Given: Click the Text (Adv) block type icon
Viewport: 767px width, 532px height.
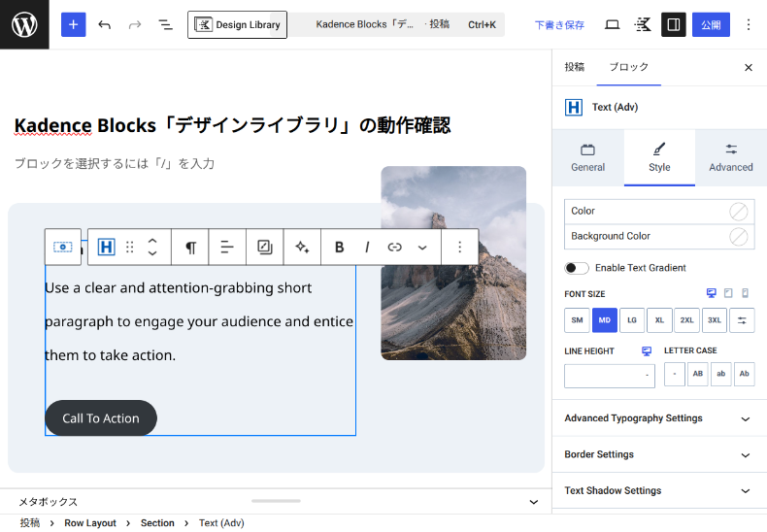Looking at the screenshot, I should (106, 247).
